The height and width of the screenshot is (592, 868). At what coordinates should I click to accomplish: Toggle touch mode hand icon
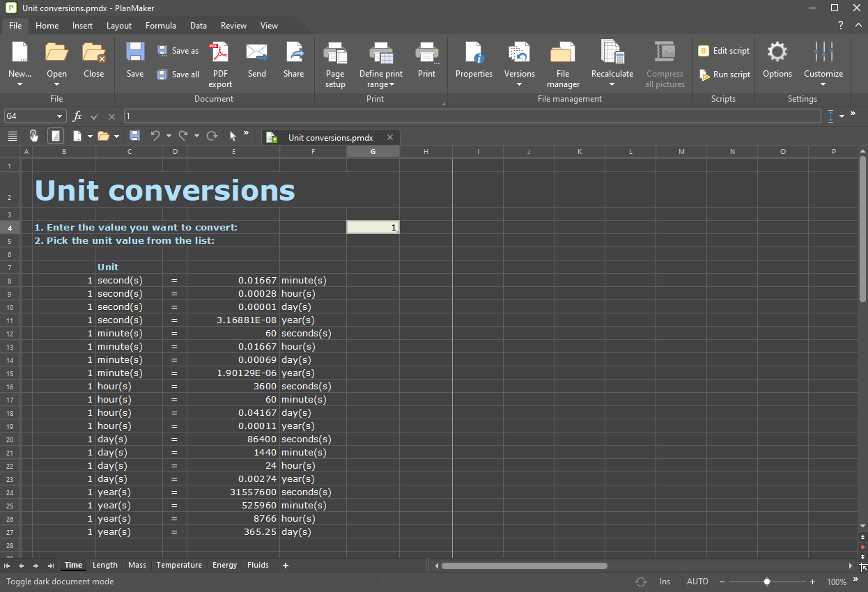coord(33,136)
